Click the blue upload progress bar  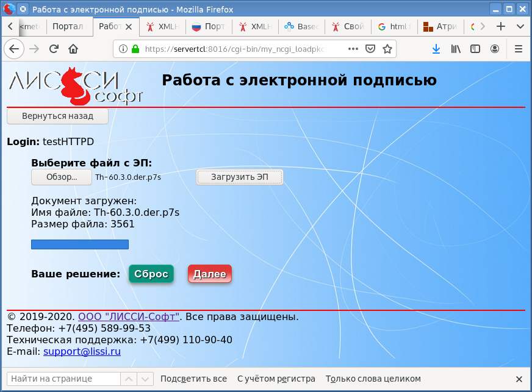click(80, 244)
